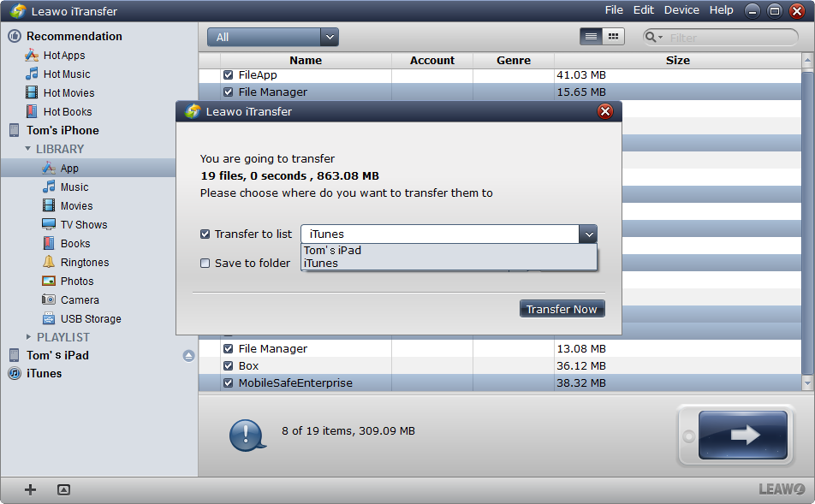The height and width of the screenshot is (504, 815).
Task: Close the Leawo iTransfer dialog
Action: coord(604,111)
